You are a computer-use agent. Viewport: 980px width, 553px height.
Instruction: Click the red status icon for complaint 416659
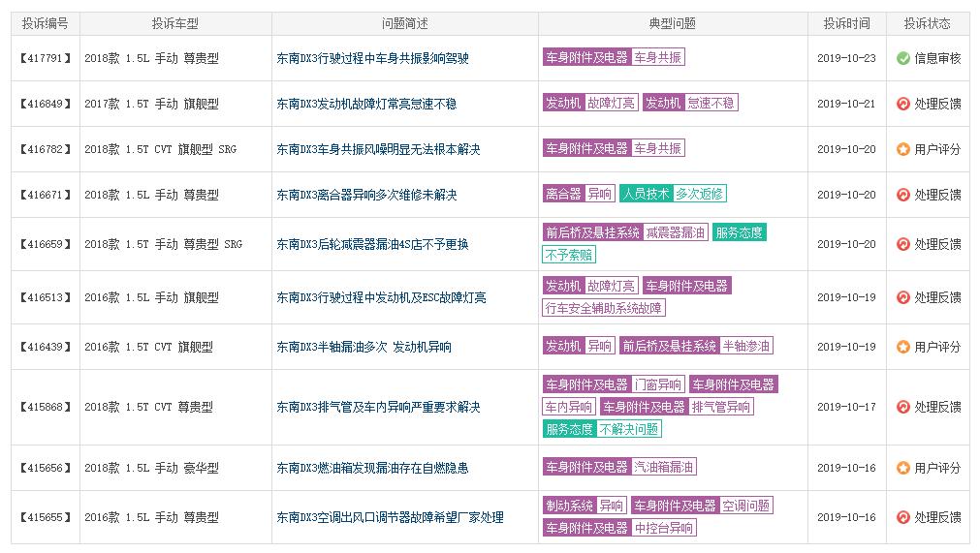click(903, 244)
